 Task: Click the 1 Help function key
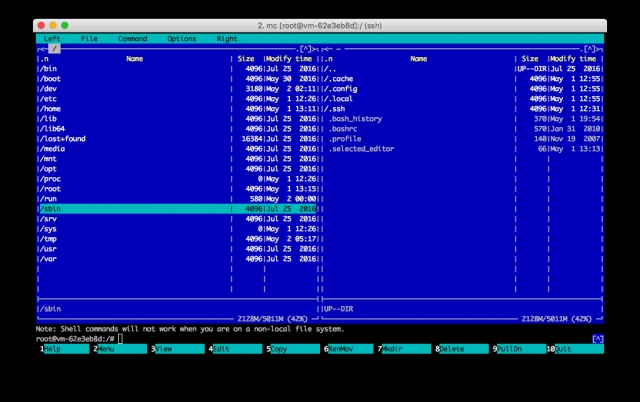coord(64,349)
